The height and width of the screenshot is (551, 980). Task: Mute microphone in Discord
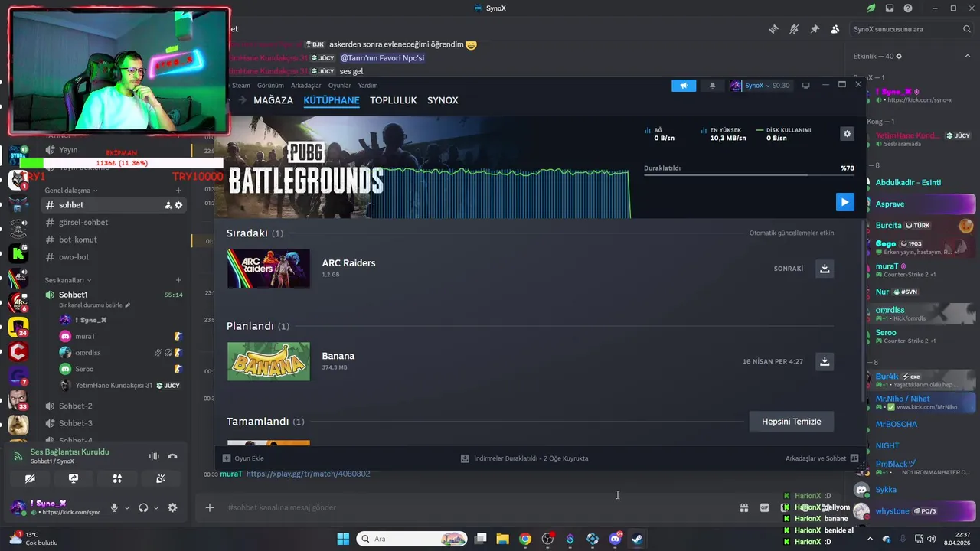114,507
